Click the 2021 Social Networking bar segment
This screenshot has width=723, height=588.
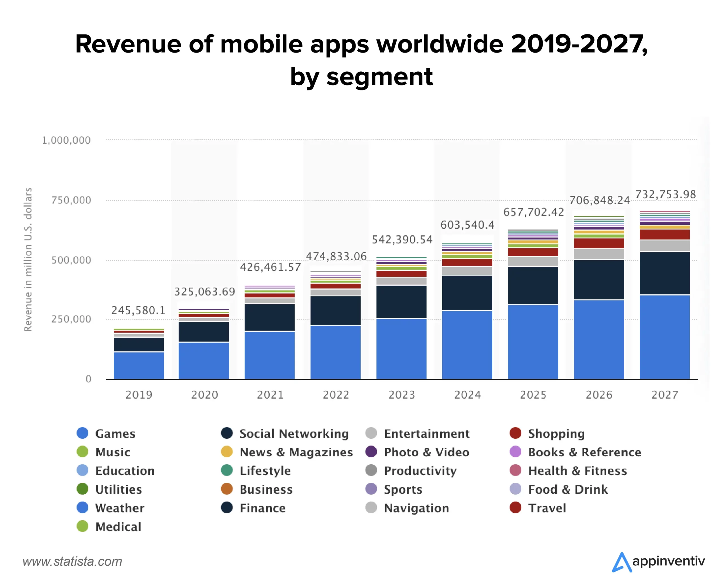tap(270, 317)
